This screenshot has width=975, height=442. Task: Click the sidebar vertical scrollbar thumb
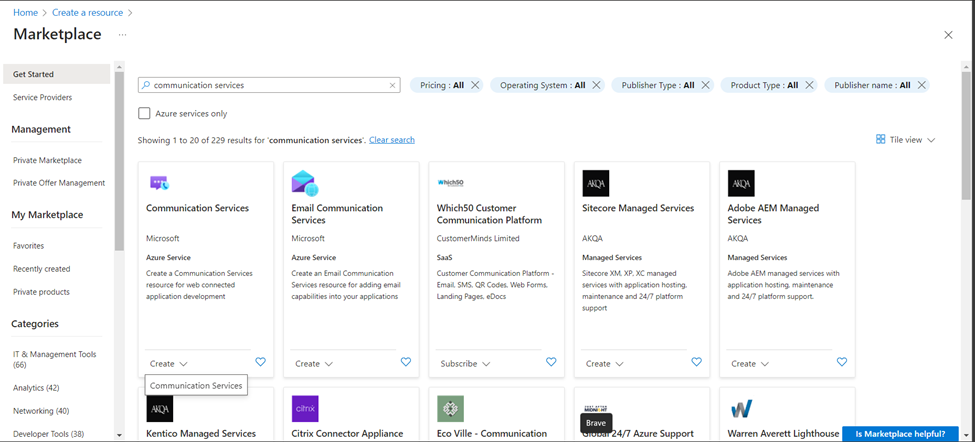pos(119,161)
